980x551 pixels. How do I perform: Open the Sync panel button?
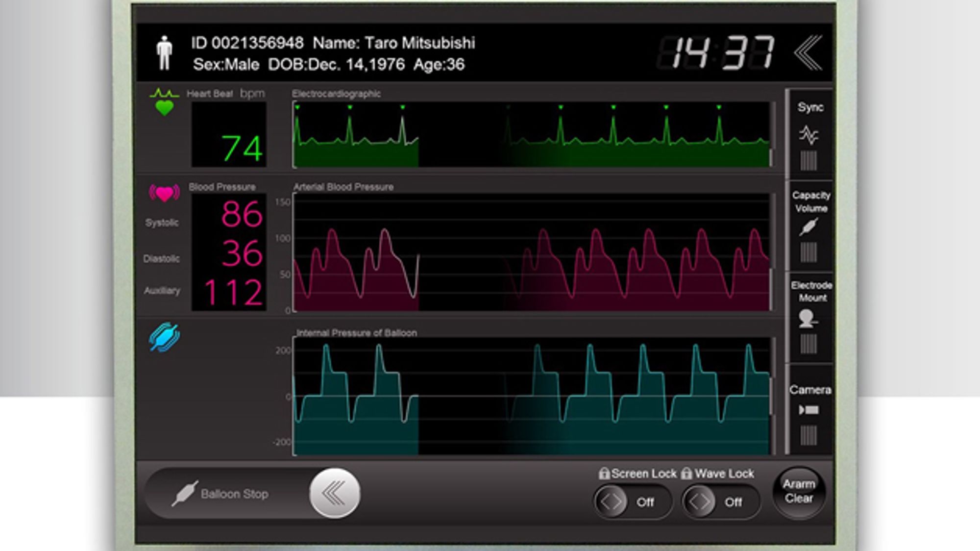809,134
